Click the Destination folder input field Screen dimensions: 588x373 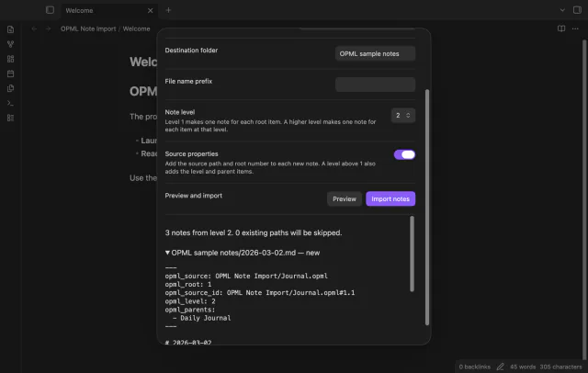375,53
